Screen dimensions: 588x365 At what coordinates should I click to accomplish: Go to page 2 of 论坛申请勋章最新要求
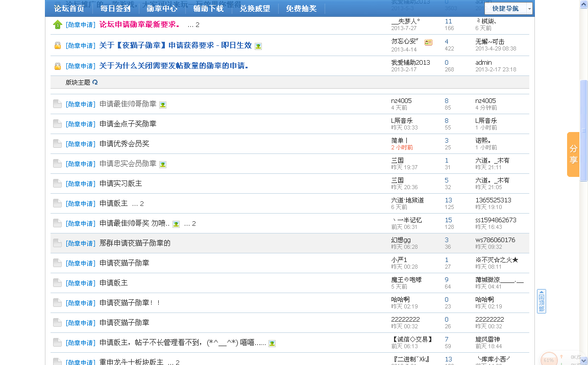[197, 25]
